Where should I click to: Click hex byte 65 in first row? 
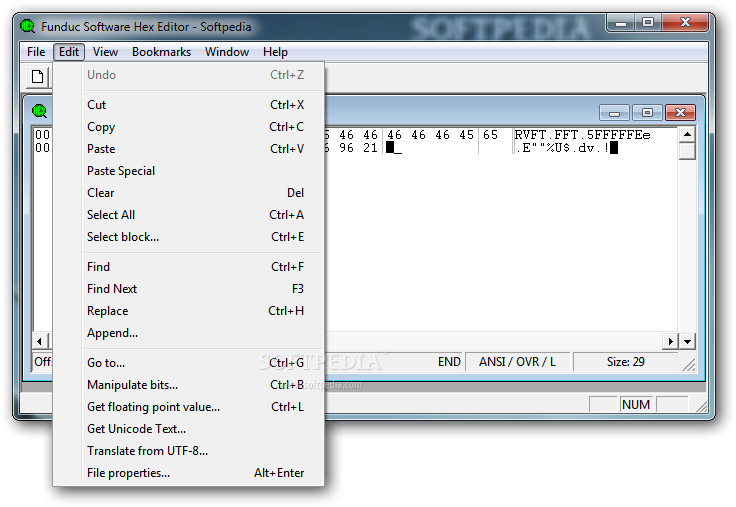[491, 135]
